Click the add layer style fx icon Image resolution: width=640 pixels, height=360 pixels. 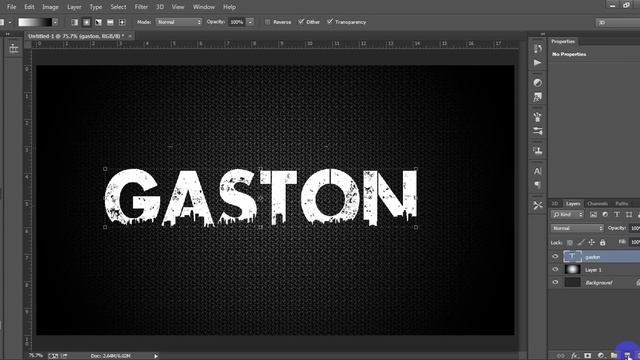(574, 356)
